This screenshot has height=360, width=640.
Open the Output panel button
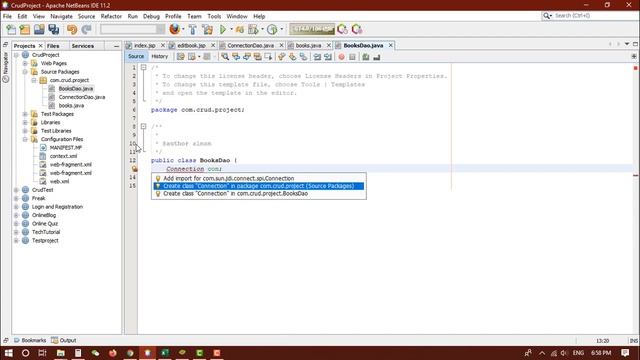click(64, 340)
